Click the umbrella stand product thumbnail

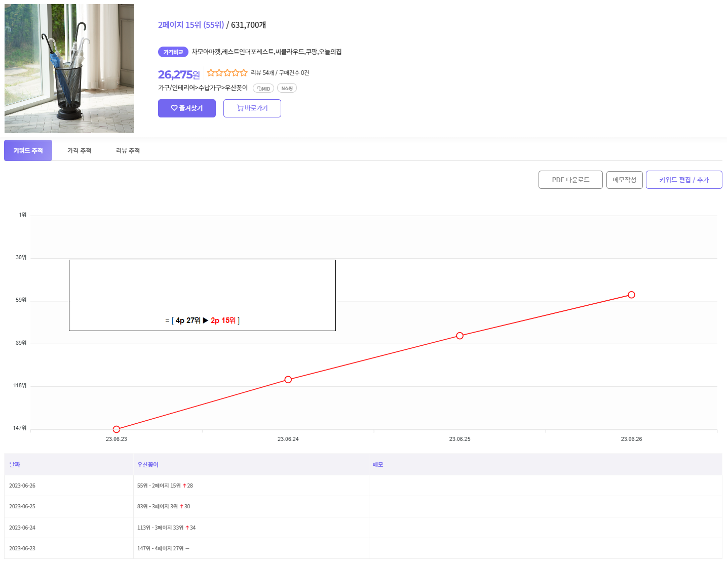(x=69, y=69)
